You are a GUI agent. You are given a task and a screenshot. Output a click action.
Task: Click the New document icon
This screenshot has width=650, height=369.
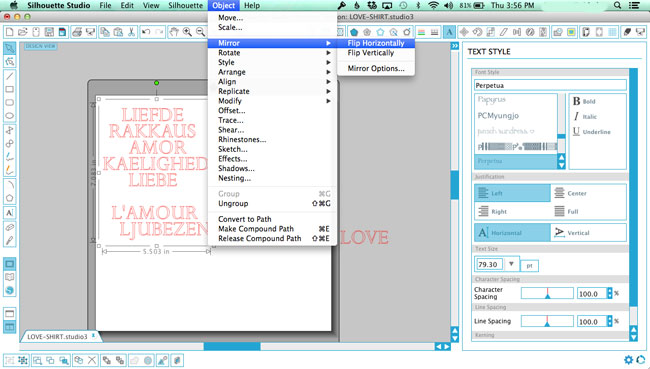click(x=9, y=32)
